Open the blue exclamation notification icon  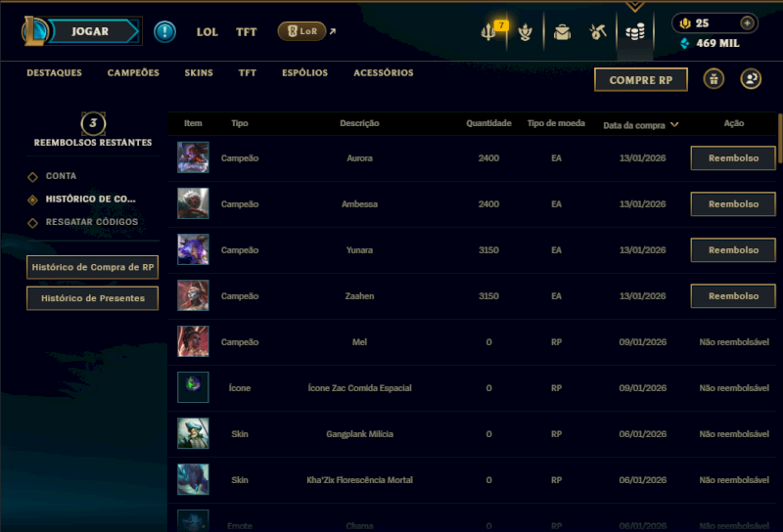click(164, 31)
